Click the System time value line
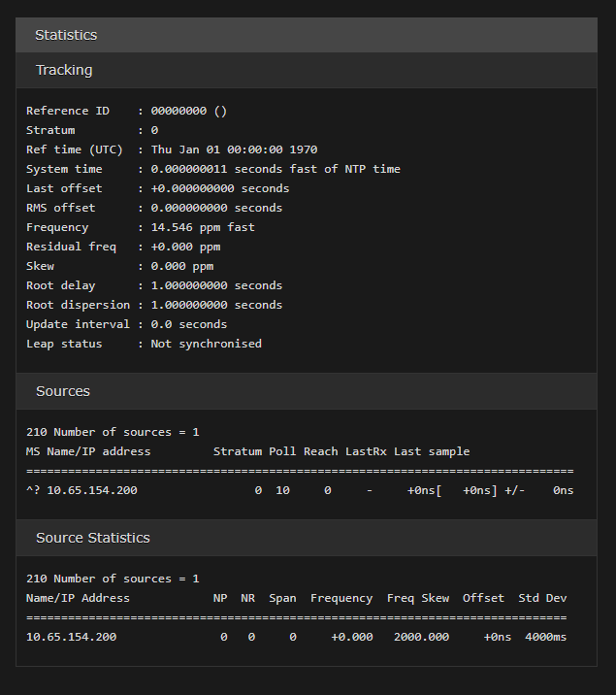Viewport: 616px width, 695px height. tap(276, 169)
